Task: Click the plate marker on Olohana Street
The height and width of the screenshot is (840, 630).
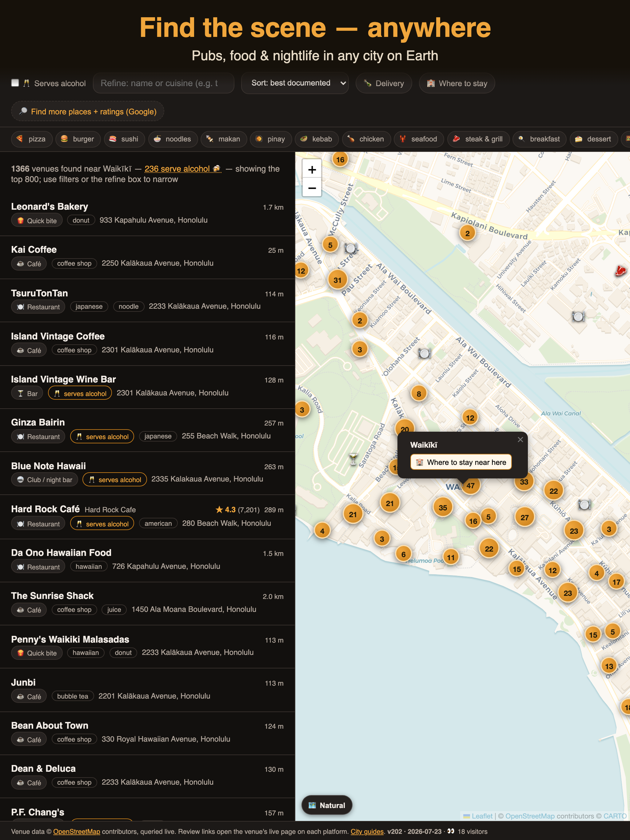Action: [x=424, y=353]
